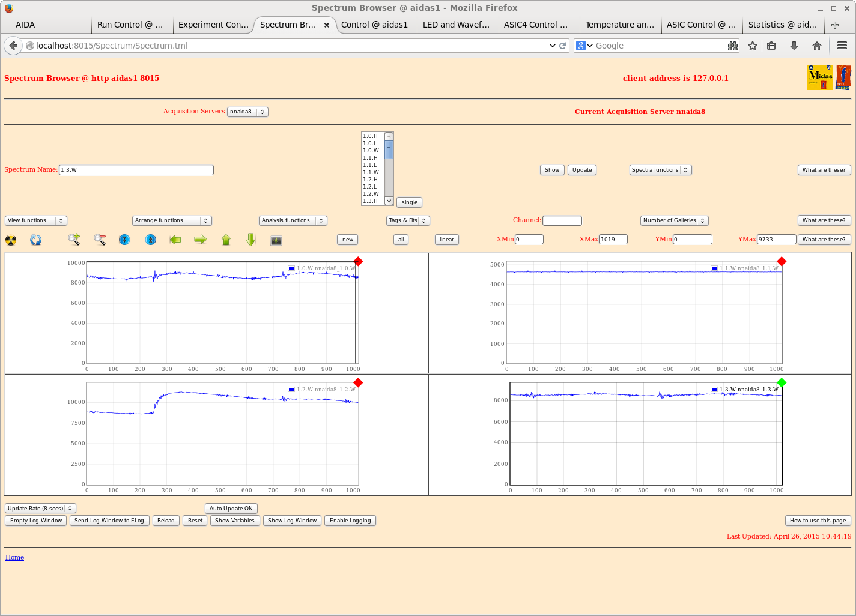Open the bookmarks list icon
The width and height of the screenshot is (856, 616).
772,46
